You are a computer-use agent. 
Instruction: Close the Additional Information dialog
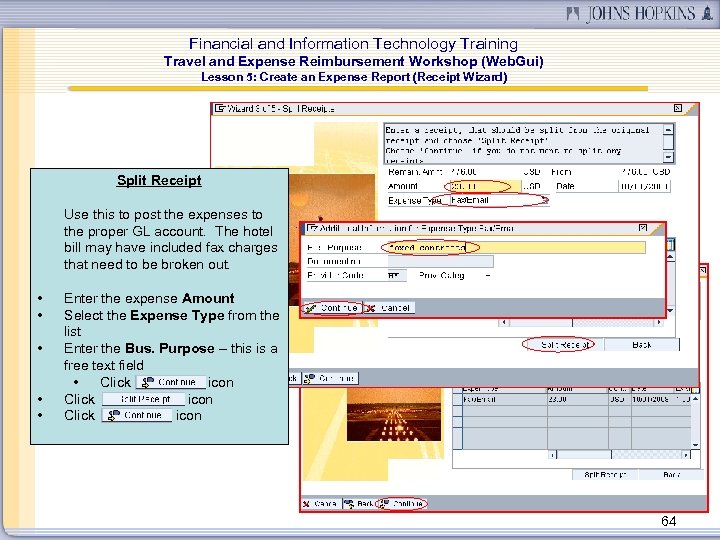coord(643,228)
